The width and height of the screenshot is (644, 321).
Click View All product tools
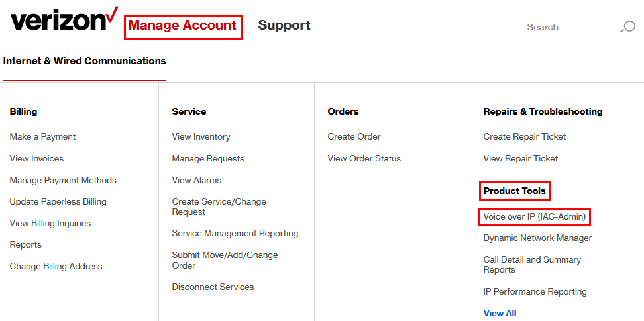(500, 313)
